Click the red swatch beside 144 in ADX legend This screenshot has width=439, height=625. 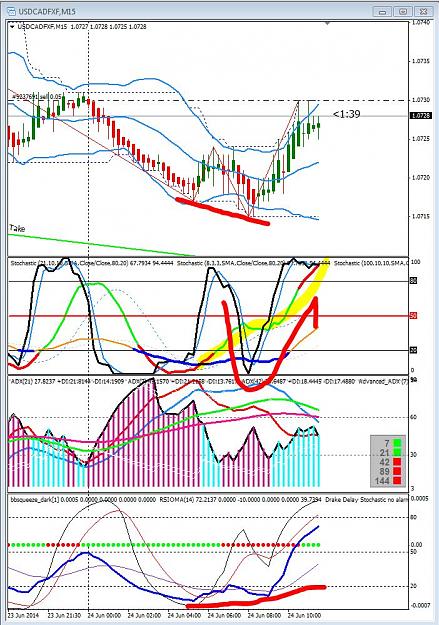(397, 481)
